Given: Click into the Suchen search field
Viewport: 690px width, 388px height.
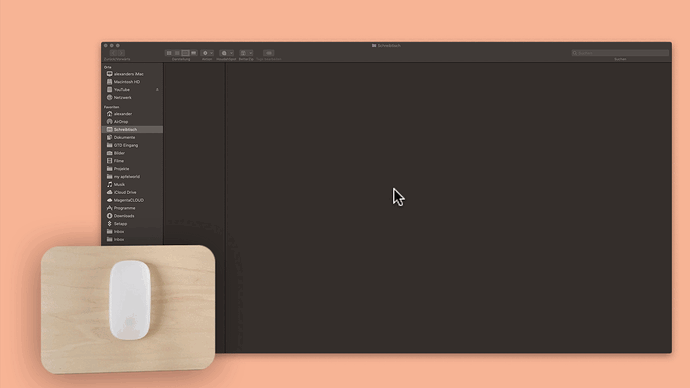Looking at the screenshot, I should [x=620, y=53].
